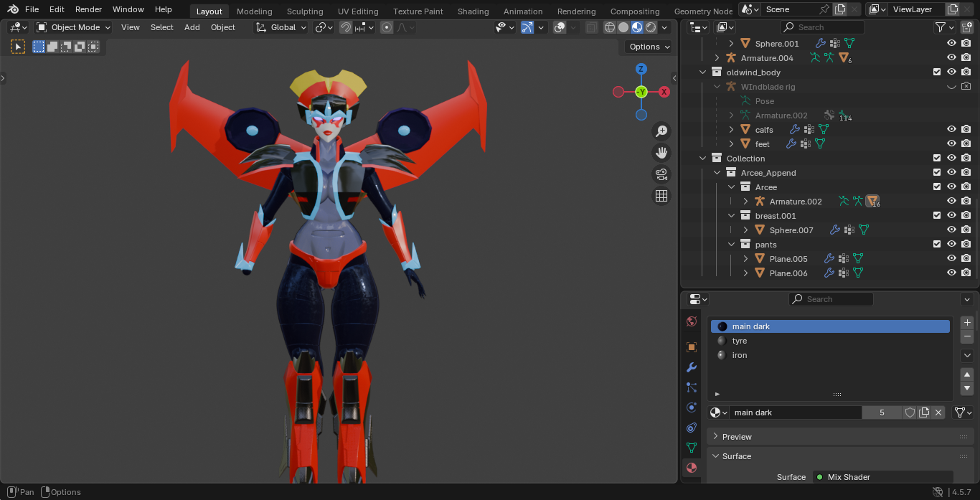The height and width of the screenshot is (500, 980).
Task: Open the World properties tab icon
Action: (x=692, y=321)
